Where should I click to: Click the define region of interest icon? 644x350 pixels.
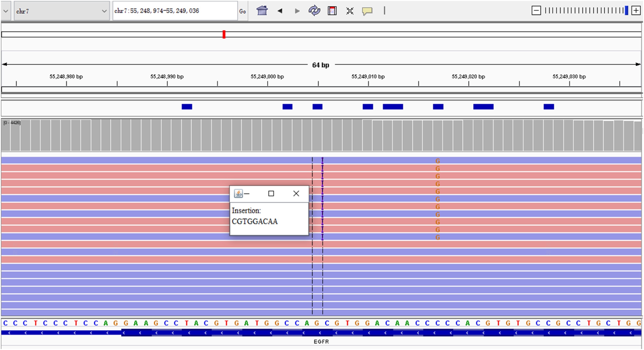332,11
